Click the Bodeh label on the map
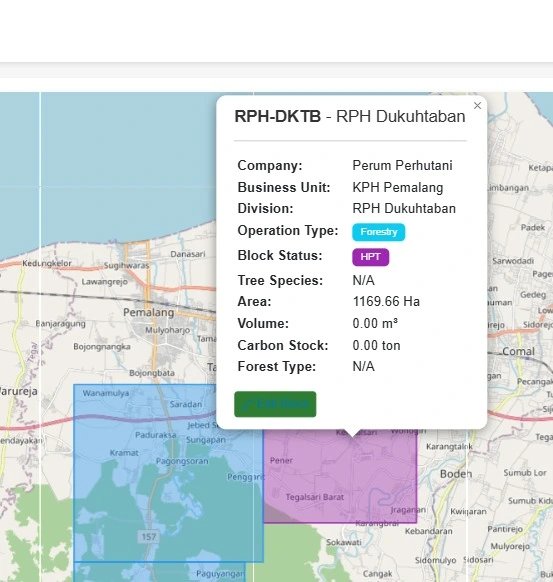Screen dimensions: 553x582 coord(456,474)
